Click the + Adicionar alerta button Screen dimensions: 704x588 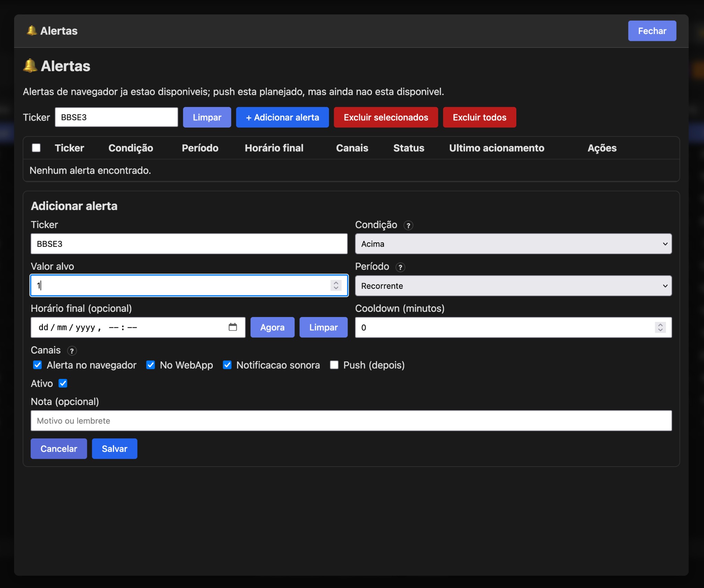282,117
